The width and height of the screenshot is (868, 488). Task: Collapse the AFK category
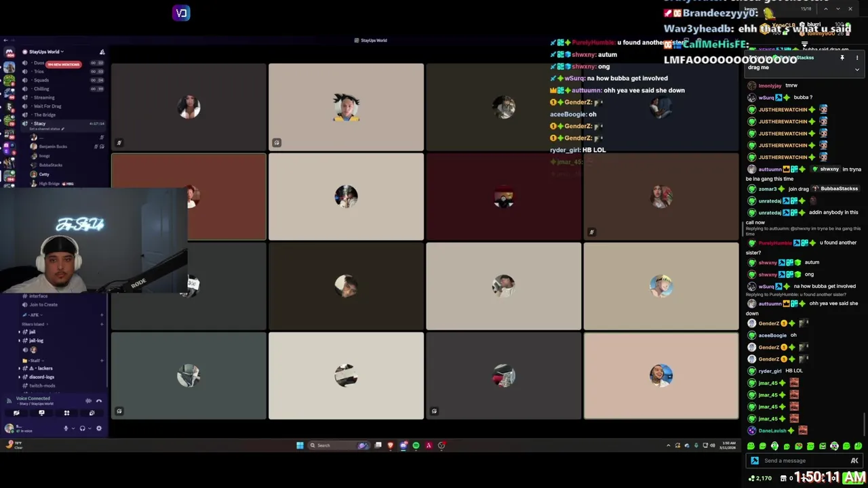(33, 315)
